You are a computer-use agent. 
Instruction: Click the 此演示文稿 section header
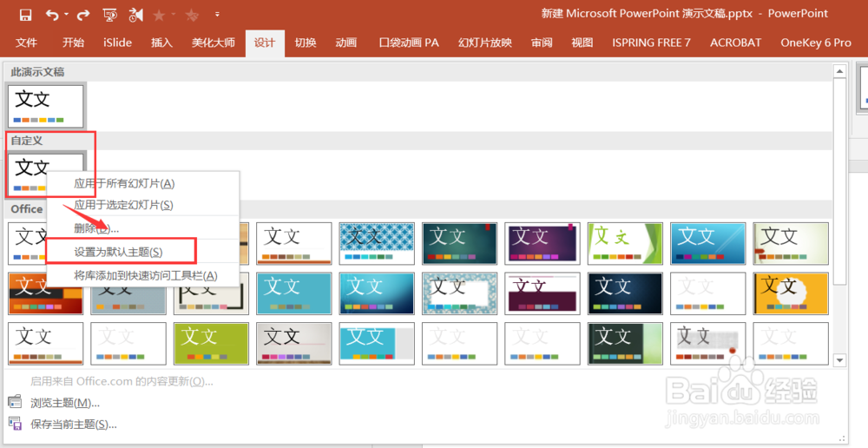click(x=37, y=72)
